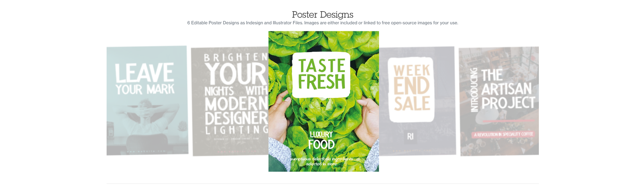Click the red Revolution in Speciality Coffee banner

click(503, 134)
